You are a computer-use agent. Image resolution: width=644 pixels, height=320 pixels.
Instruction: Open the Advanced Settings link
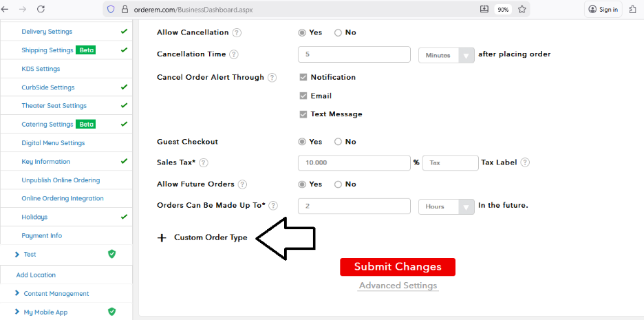398,286
